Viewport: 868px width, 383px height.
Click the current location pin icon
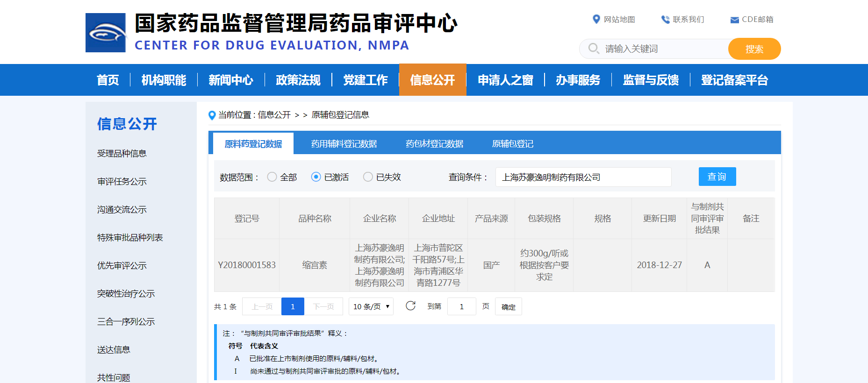212,115
